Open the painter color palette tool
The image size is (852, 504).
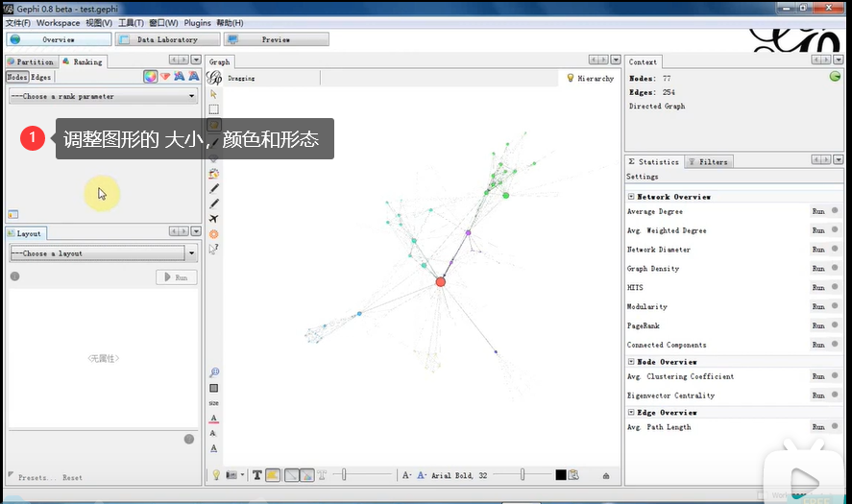(x=213, y=173)
